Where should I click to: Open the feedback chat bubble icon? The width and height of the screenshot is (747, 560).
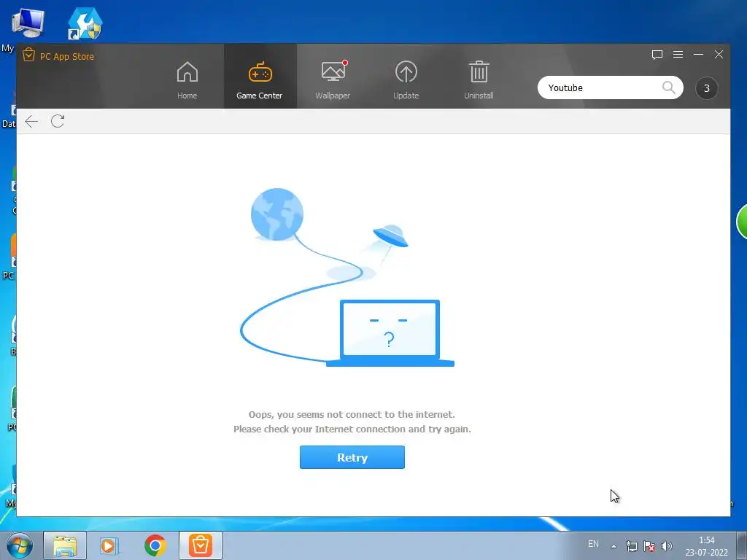tap(657, 55)
